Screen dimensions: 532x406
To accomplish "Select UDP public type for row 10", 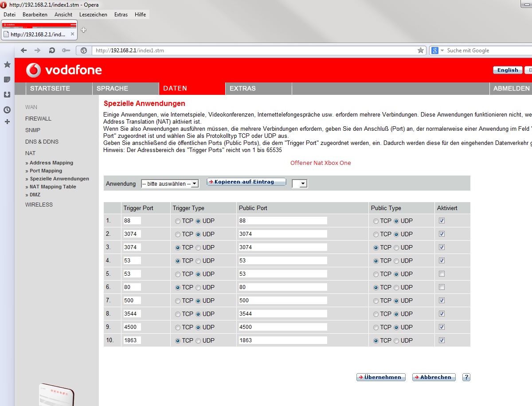I will (x=396, y=340).
